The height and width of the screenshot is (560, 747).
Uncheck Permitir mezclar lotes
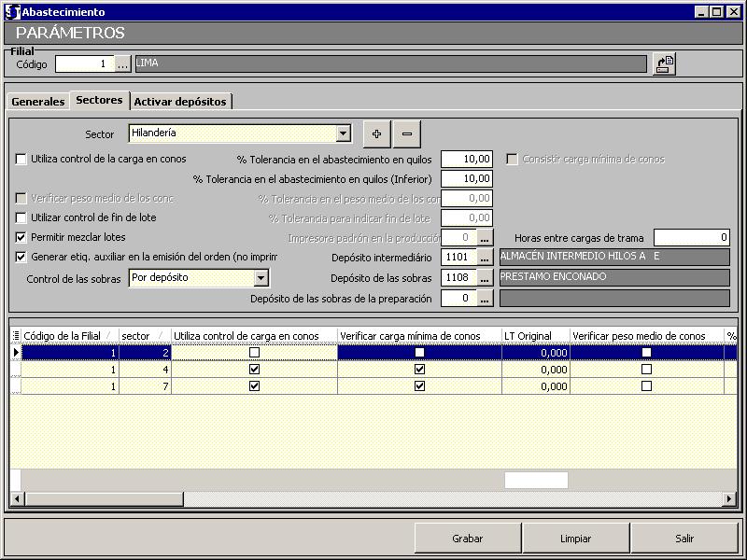(x=21, y=238)
